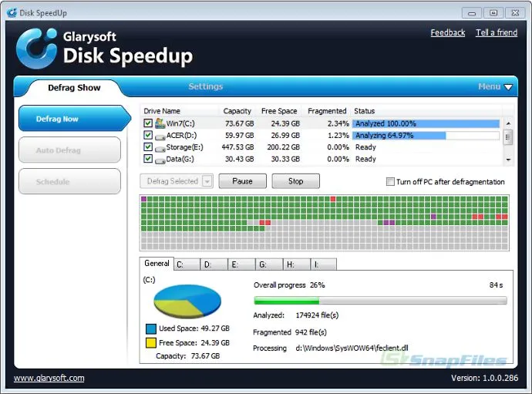The image size is (532, 394).
Task: Enable Turn off PC after defragmentation
Action: (x=390, y=182)
